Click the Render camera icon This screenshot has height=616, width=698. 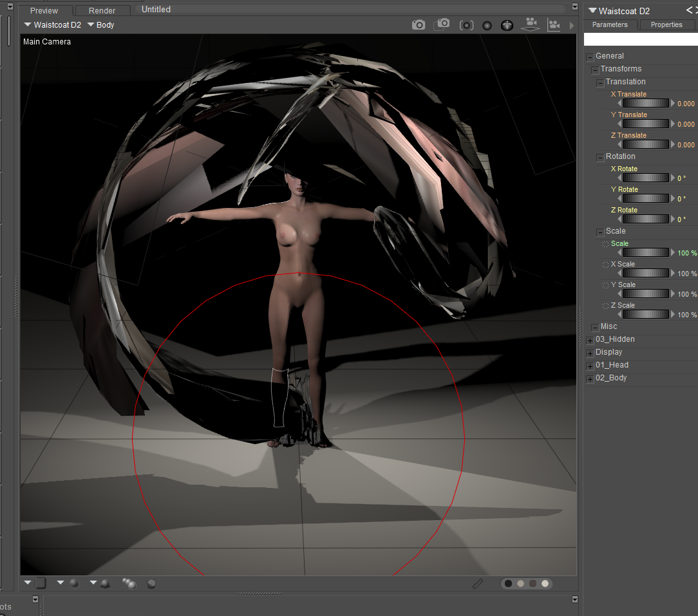419,25
